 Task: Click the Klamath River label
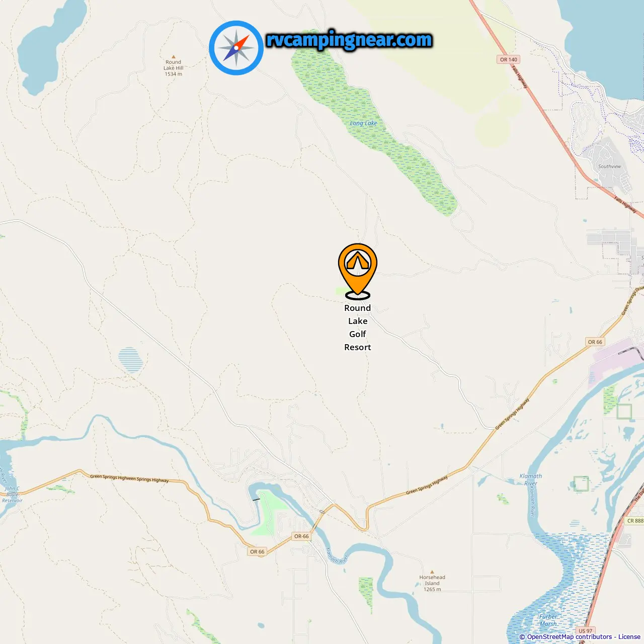531,479
